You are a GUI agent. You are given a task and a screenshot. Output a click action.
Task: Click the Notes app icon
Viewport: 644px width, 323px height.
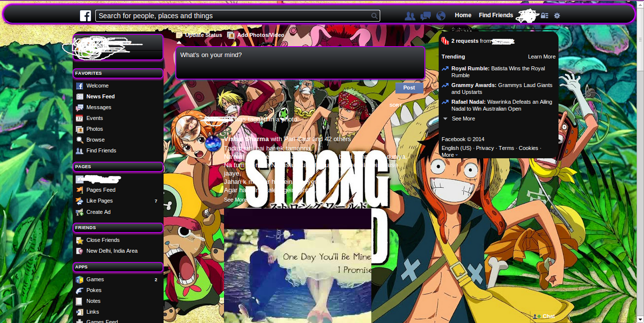pos(80,301)
